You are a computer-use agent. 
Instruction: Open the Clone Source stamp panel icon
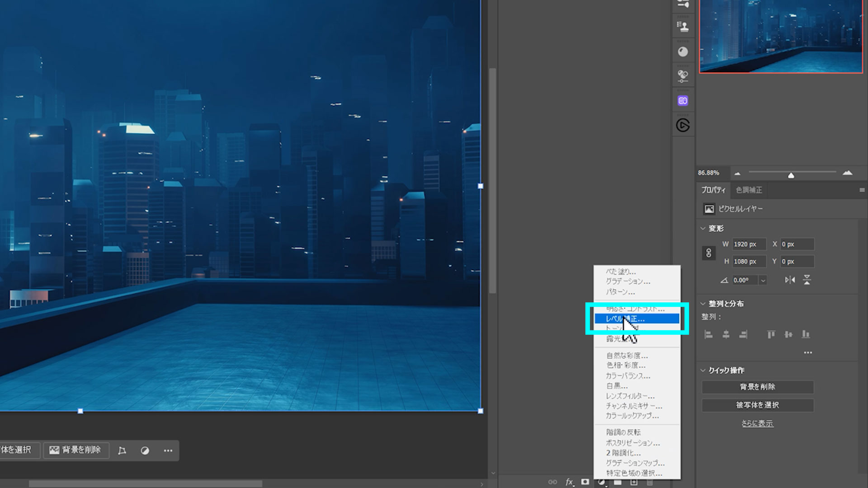coord(683,27)
